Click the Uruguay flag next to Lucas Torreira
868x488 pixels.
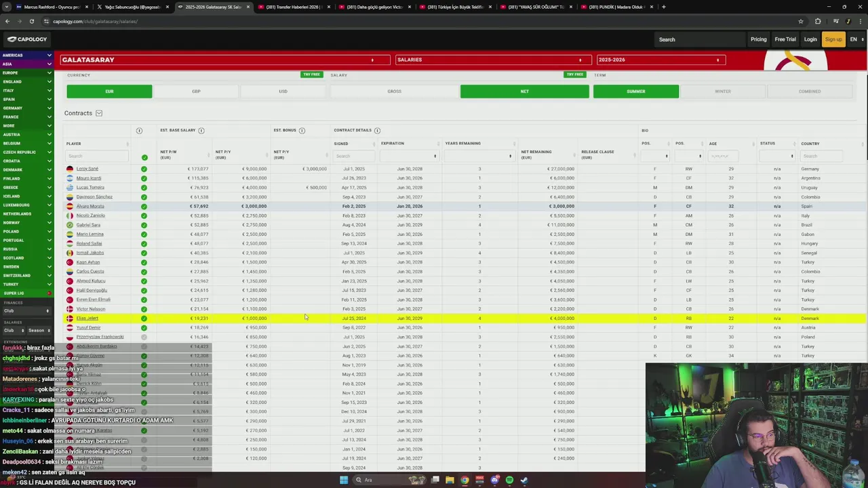70,188
